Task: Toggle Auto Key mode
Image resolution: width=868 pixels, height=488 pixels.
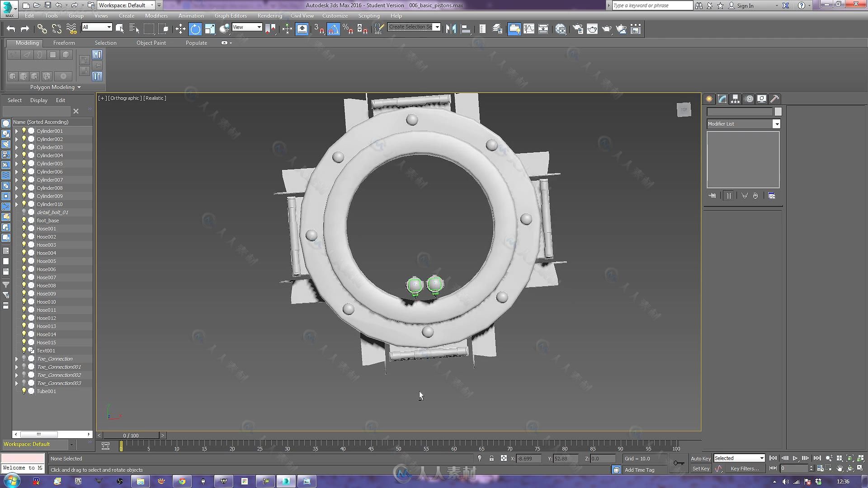Action: coord(701,458)
